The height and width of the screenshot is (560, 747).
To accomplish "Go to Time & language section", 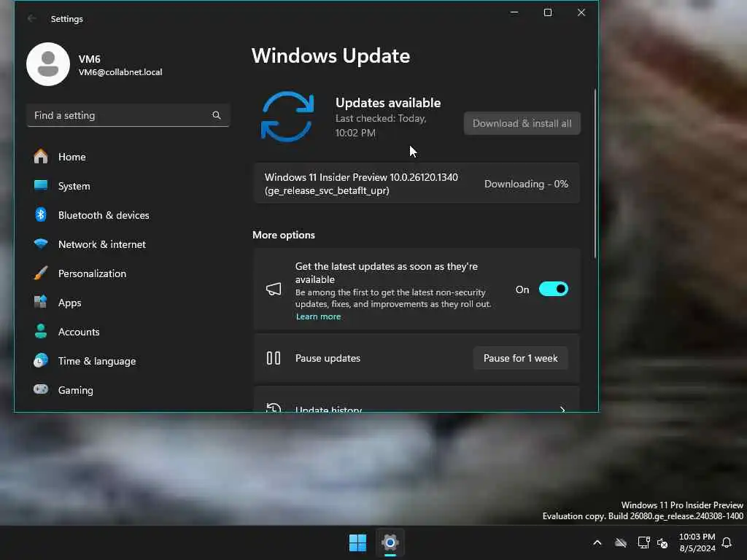I will pos(128,361).
